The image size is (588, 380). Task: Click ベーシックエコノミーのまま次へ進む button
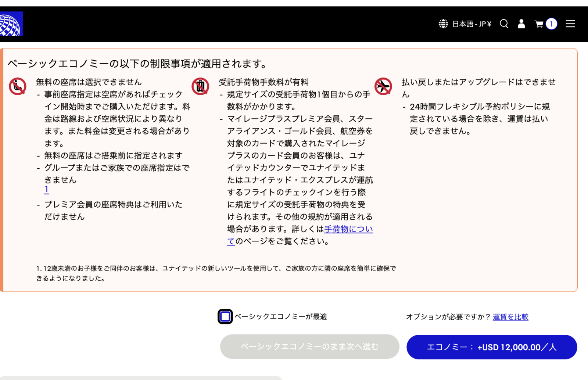310,347
